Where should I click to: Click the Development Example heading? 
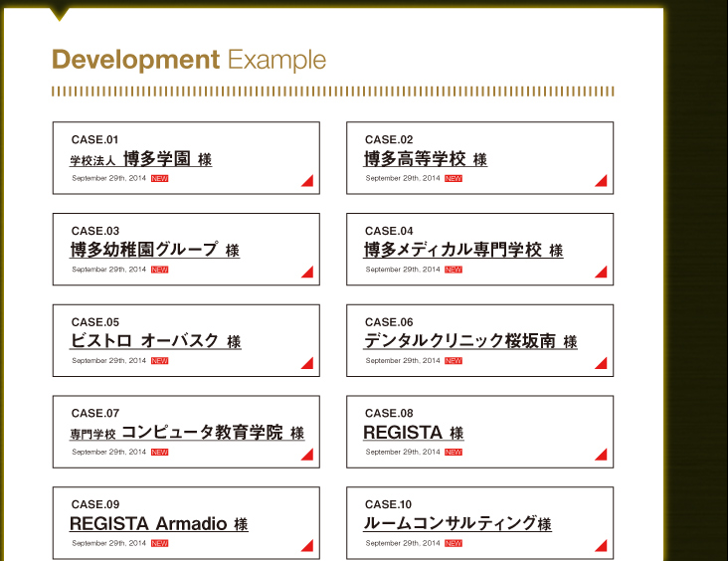(x=189, y=61)
